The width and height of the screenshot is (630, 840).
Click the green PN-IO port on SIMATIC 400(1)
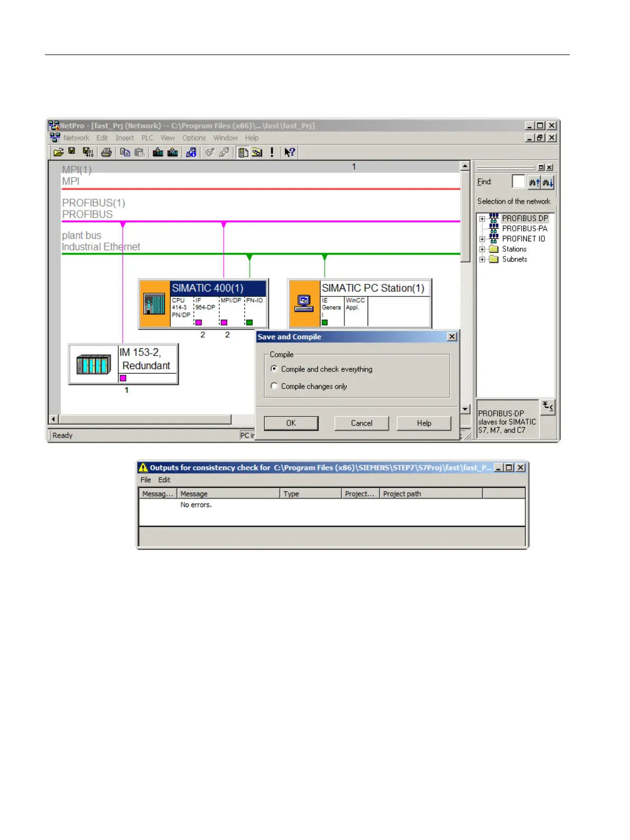point(250,322)
